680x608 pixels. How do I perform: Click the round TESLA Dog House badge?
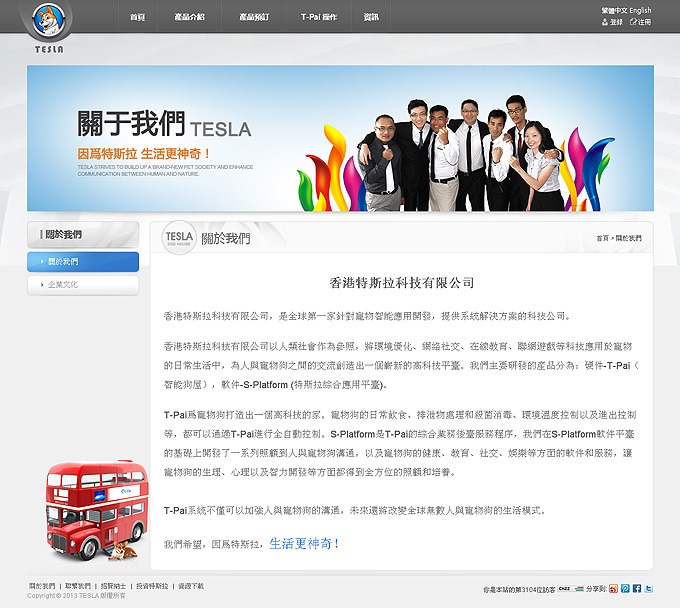179,238
